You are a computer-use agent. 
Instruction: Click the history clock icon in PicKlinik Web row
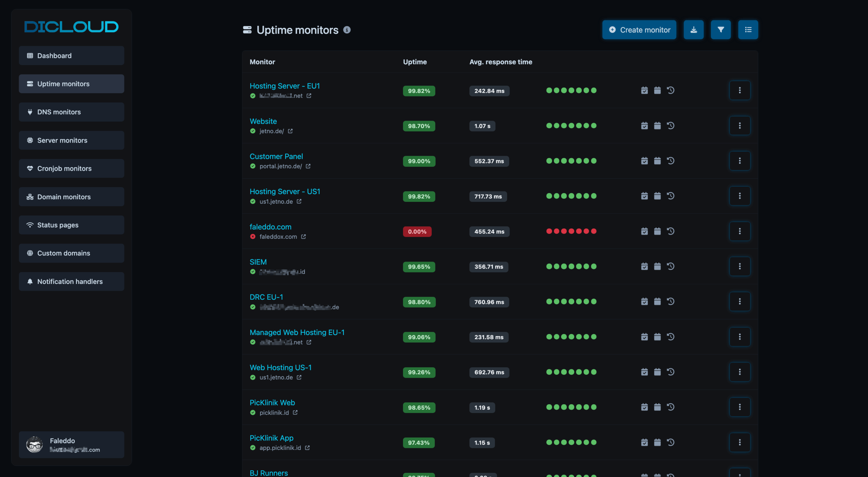pos(670,407)
